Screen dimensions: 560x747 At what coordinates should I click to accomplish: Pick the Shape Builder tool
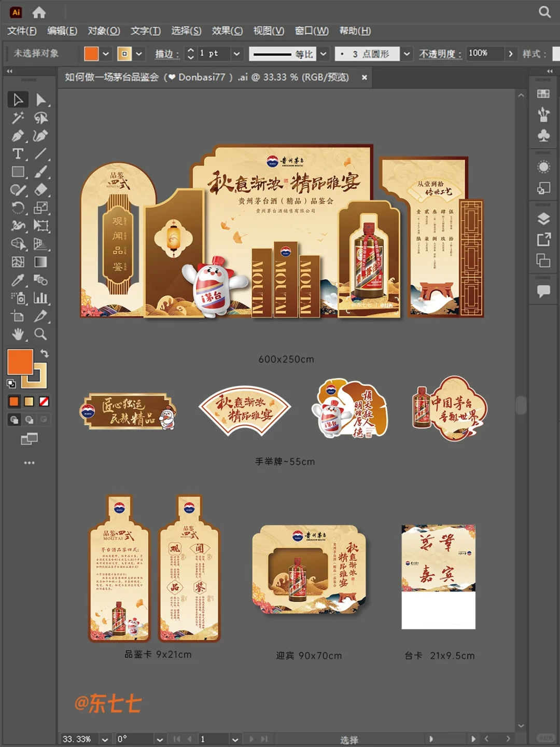[x=18, y=244]
